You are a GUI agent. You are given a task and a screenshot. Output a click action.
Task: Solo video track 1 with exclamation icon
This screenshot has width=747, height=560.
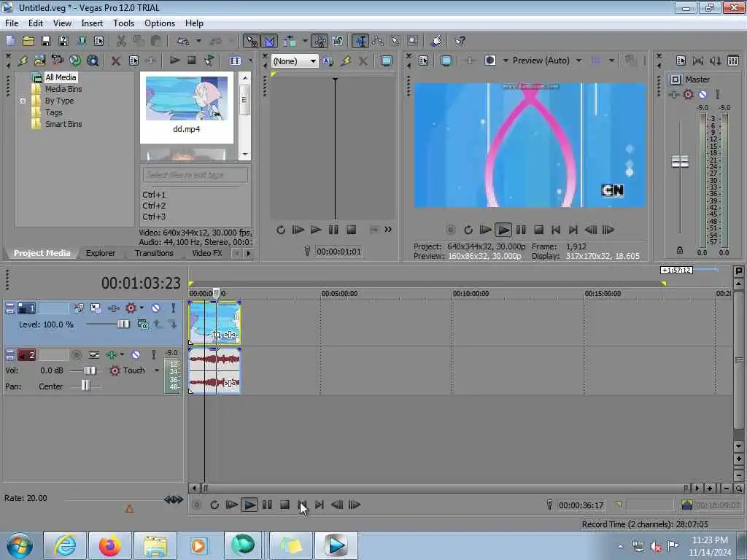(174, 308)
